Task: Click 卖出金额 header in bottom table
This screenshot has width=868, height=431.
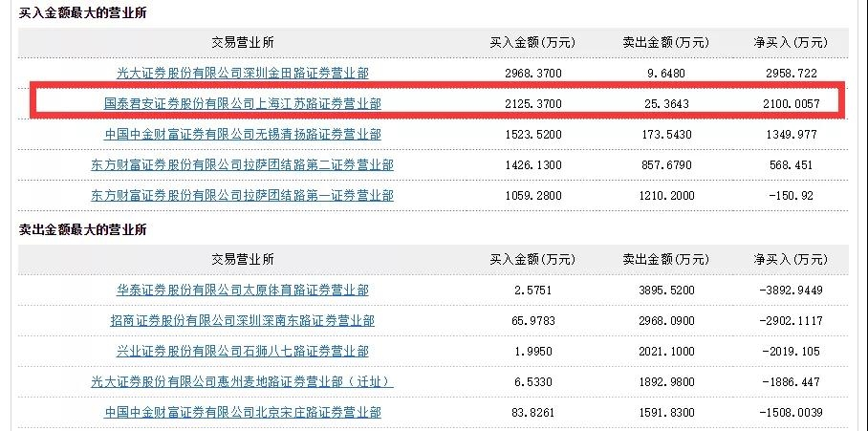Action: click(666, 259)
